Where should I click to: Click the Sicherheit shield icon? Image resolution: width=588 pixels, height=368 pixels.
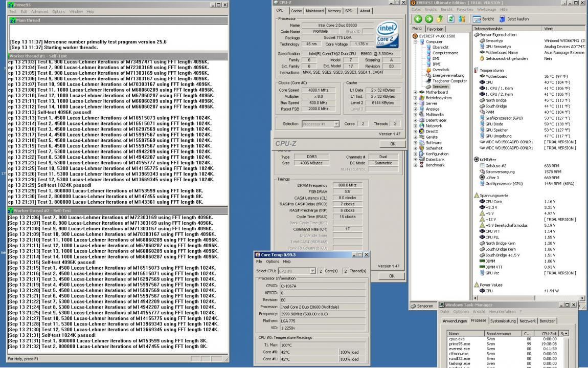(421, 148)
